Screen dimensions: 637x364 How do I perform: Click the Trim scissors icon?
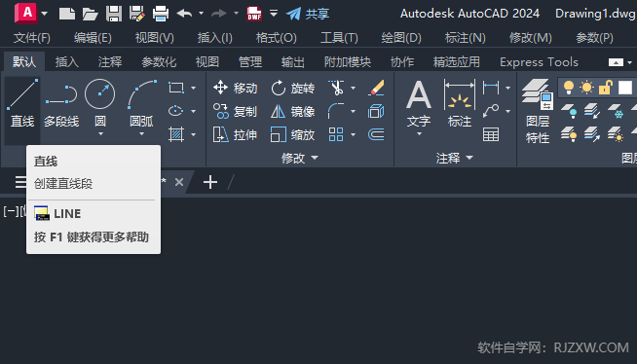click(336, 88)
